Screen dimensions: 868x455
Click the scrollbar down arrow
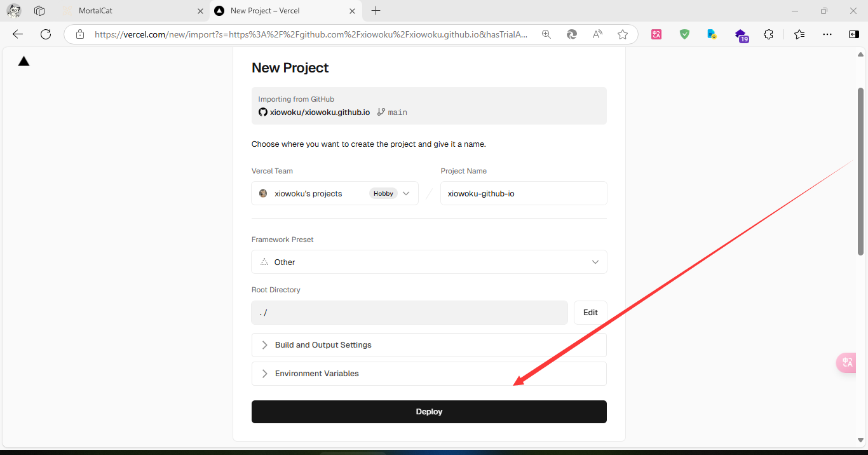[x=860, y=440]
